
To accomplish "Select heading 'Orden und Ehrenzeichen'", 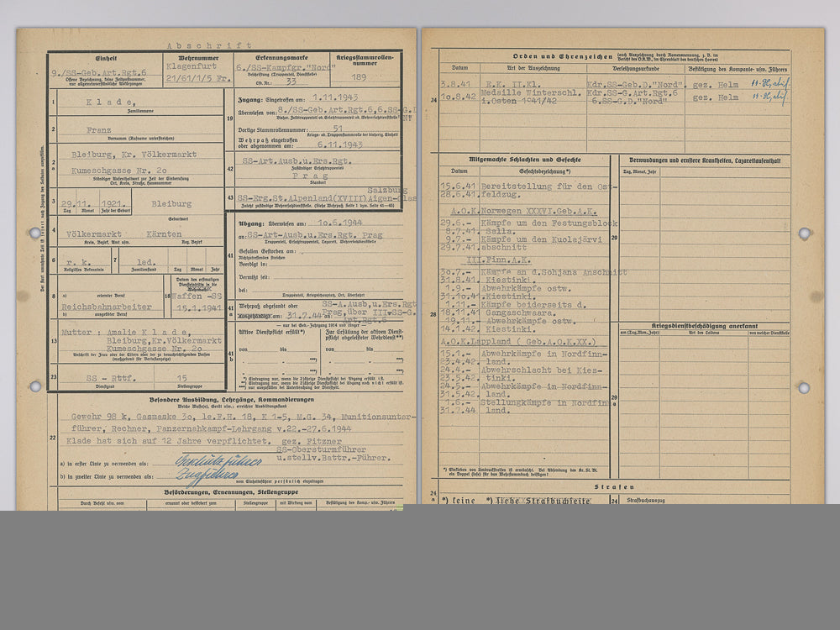I will tap(563, 56).
